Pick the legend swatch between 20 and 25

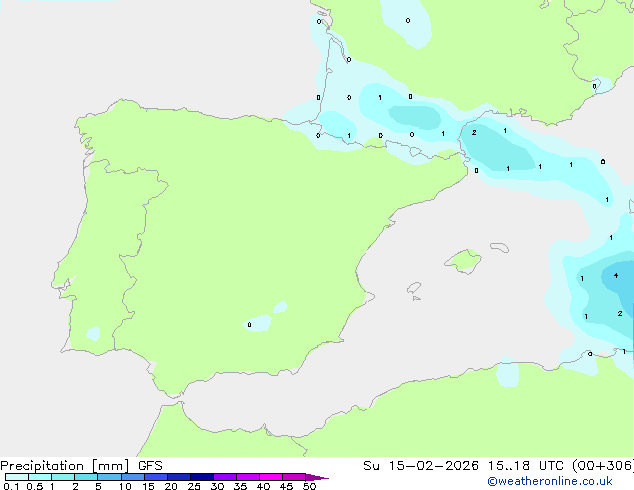point(179,477)
